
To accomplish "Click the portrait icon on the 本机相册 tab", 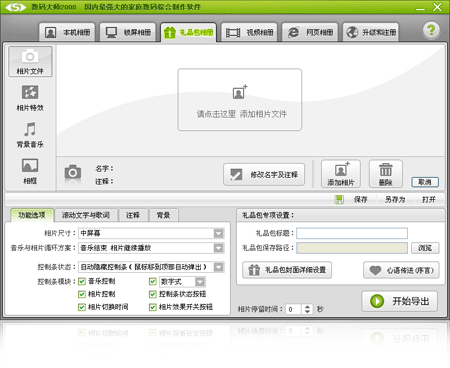I will point(51,32).
